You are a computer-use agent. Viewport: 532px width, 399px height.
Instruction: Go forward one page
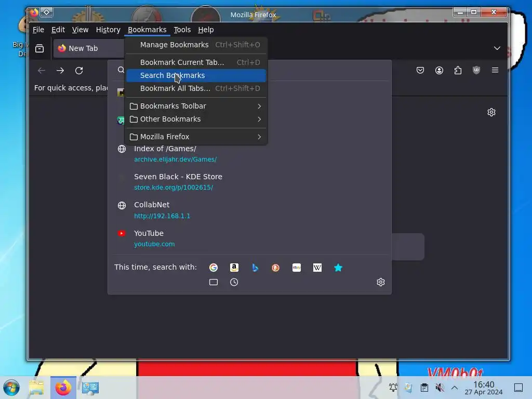pyautogui.click(x=60, y=71)
